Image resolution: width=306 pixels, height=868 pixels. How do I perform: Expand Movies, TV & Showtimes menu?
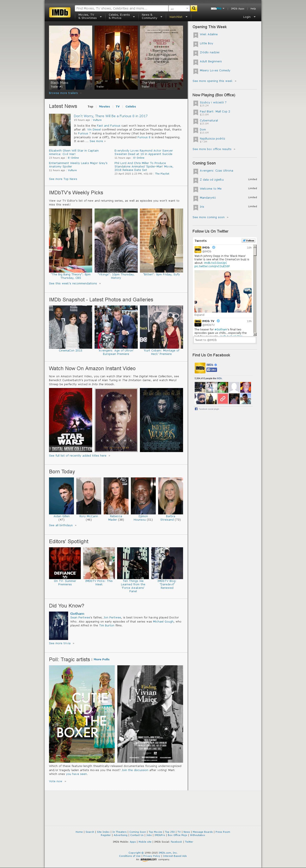pyautogui.click(x=90, y=17)
